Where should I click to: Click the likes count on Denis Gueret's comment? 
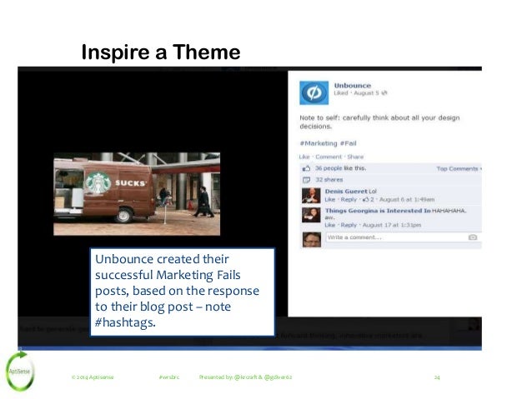point(368,199)
